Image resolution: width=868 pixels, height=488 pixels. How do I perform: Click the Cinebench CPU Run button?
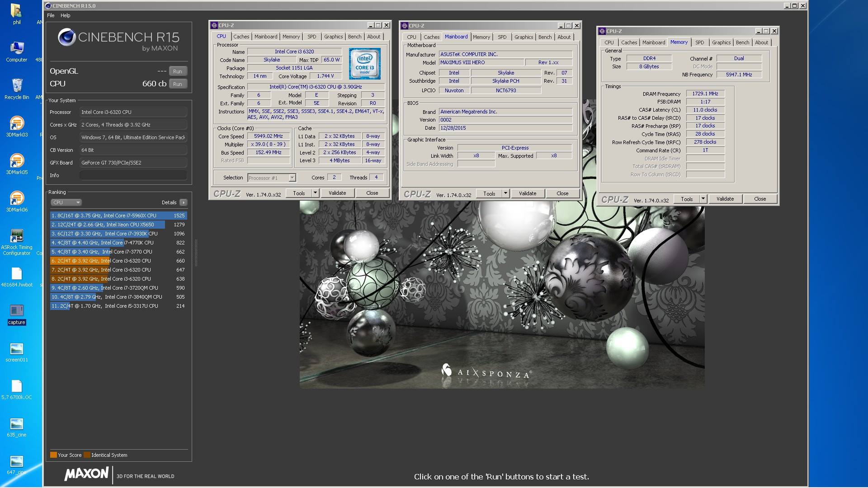point(177,84)
